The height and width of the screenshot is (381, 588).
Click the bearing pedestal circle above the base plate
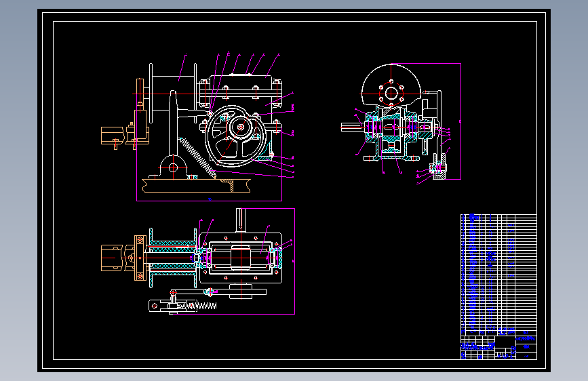[x=173, y=167]
